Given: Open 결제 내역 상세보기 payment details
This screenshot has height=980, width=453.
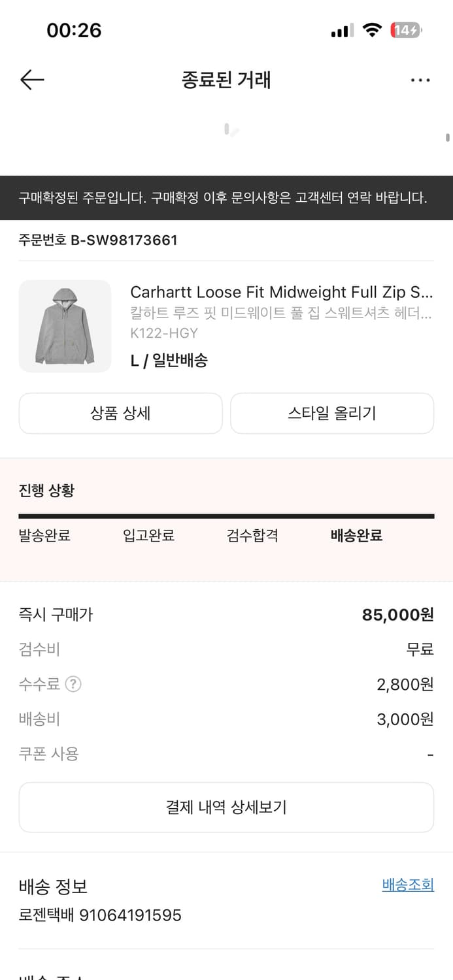Looking at the screenshot, I should click(226, 807).
